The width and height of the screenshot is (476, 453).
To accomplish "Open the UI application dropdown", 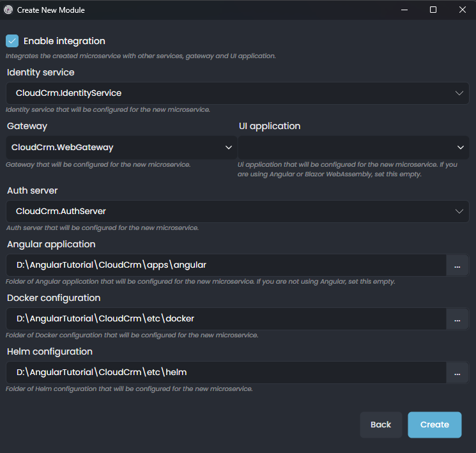I will pos(460,148).
